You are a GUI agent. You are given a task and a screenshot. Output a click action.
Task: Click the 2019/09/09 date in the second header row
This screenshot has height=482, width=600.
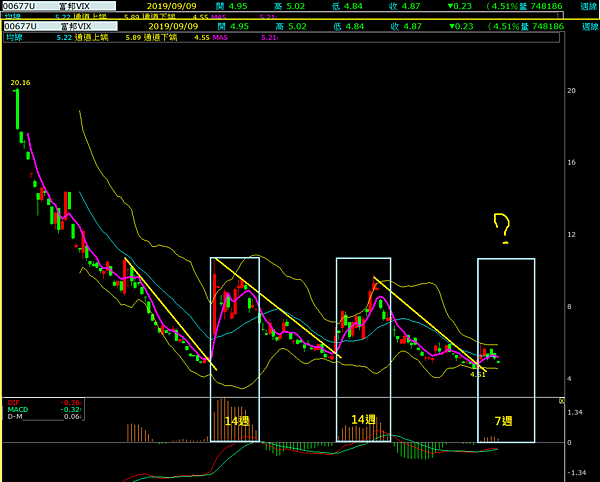pyautogui.click(x=172, y=26)
